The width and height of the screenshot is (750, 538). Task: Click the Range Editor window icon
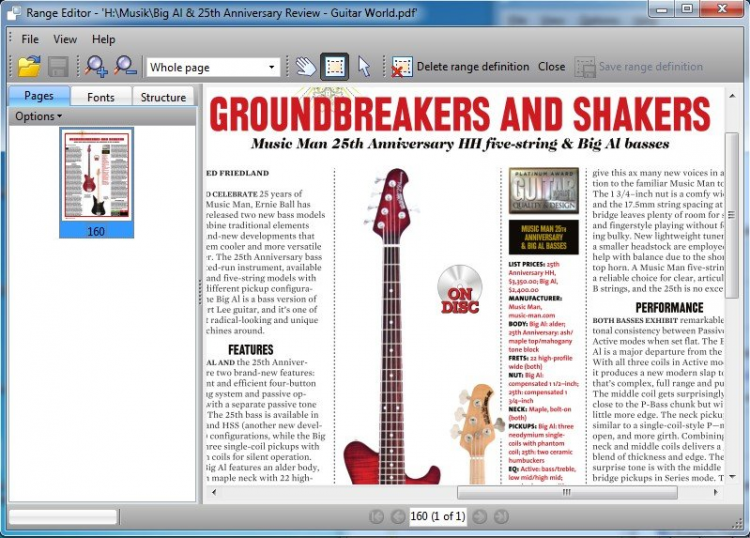(13, 13)
